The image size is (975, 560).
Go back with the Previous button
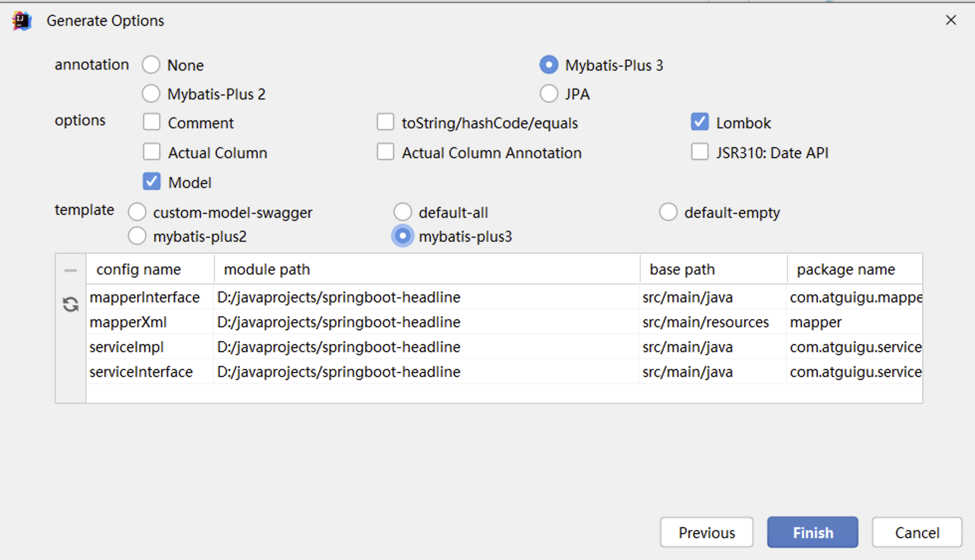706,533
